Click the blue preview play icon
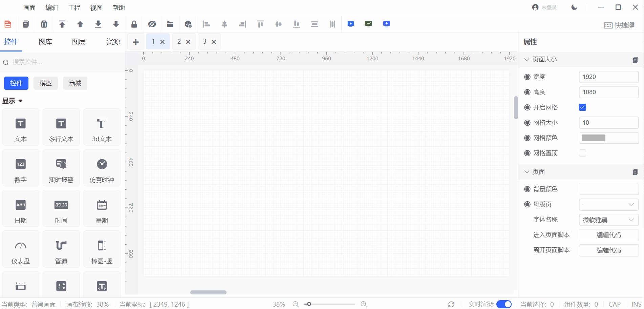The image size is (644, 309). 351,24
